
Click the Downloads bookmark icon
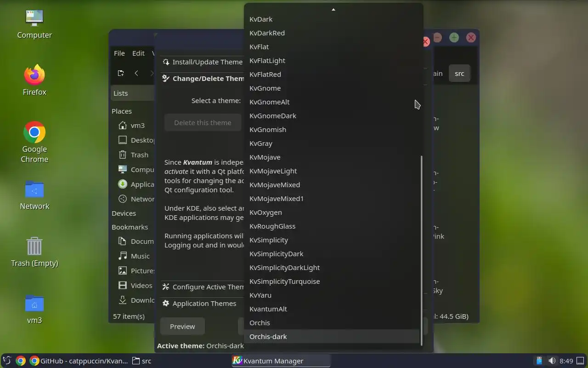[123, 300]
